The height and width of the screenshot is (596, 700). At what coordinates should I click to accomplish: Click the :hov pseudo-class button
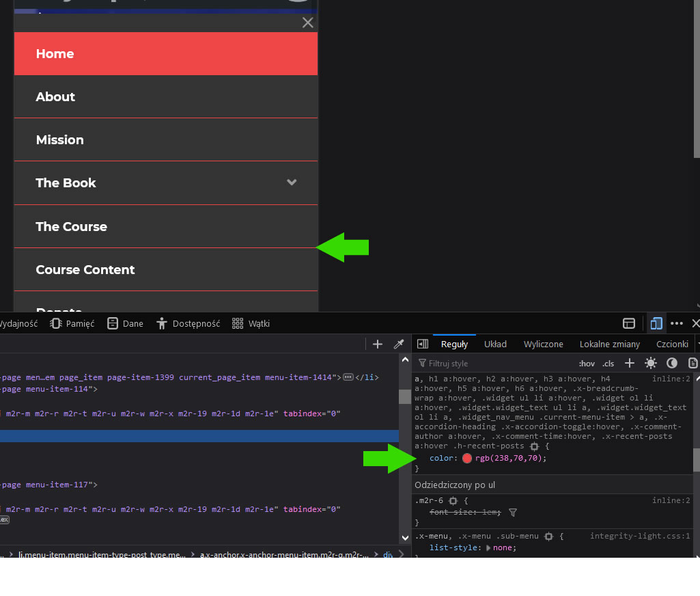click(x=587, y=363)
